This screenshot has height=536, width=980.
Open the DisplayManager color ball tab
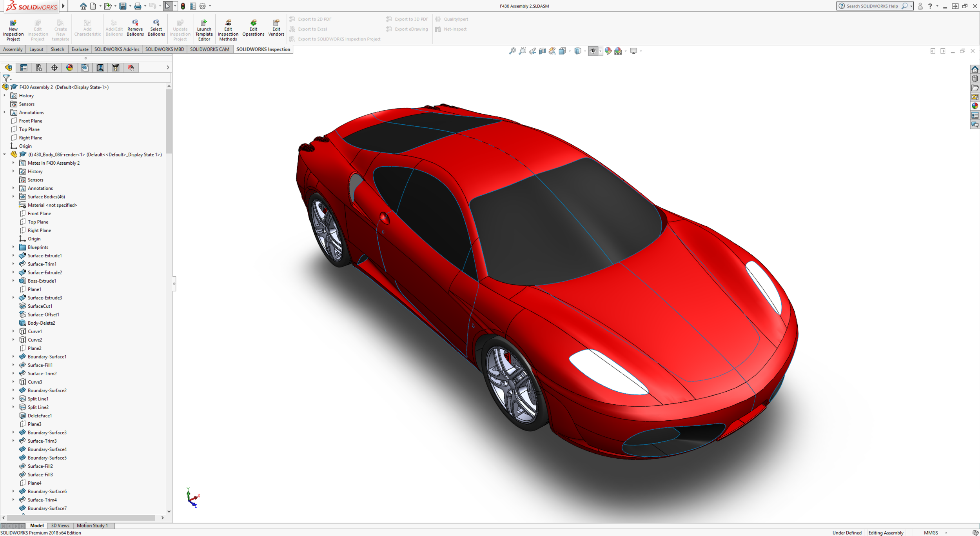tap(69, 68)
